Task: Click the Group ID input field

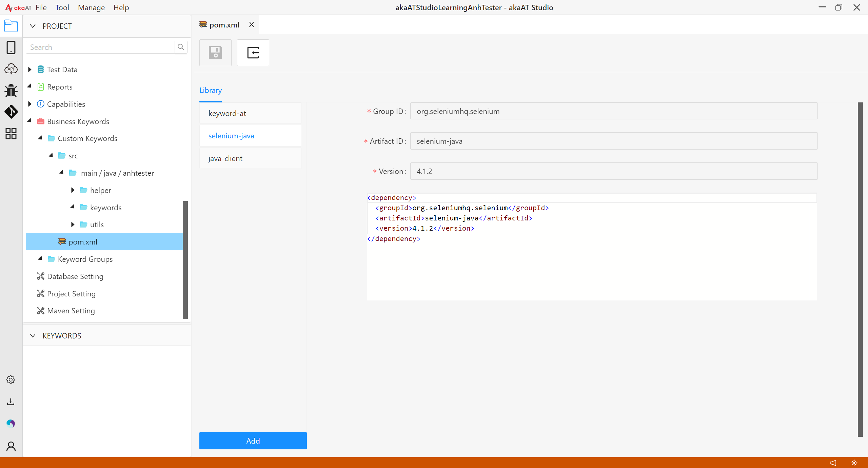Action: pyautogui.click(x=614, y=111)
